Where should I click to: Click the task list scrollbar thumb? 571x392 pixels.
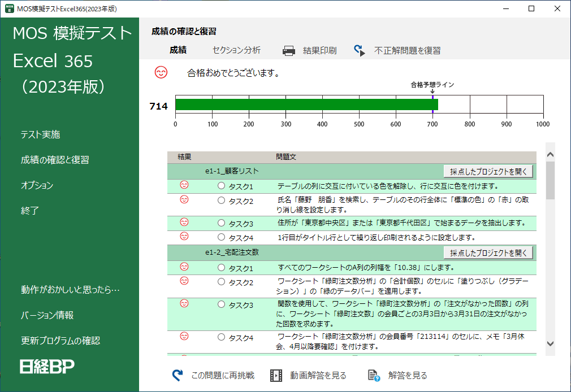pos(550,180)
